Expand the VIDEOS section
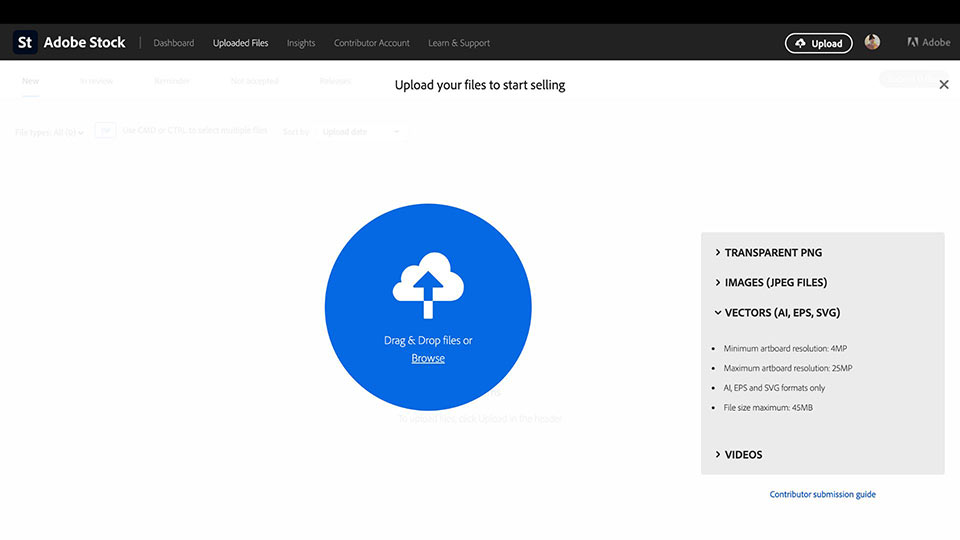Viewport: 960px width, 540px height. 738,454
